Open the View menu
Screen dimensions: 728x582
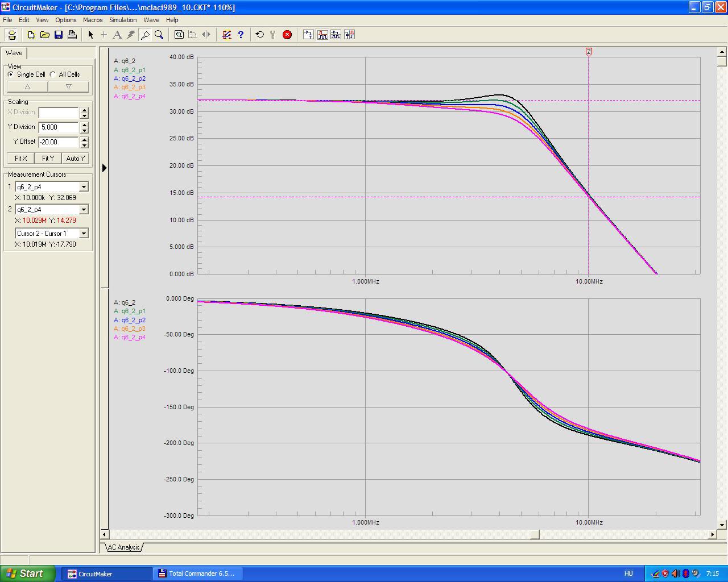coord(42,20)
